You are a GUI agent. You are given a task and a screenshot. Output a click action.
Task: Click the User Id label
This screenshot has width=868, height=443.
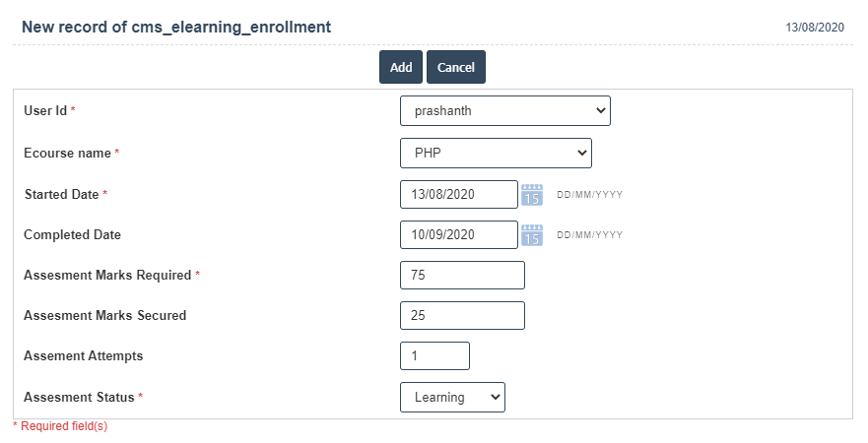[x=45, y=111]
